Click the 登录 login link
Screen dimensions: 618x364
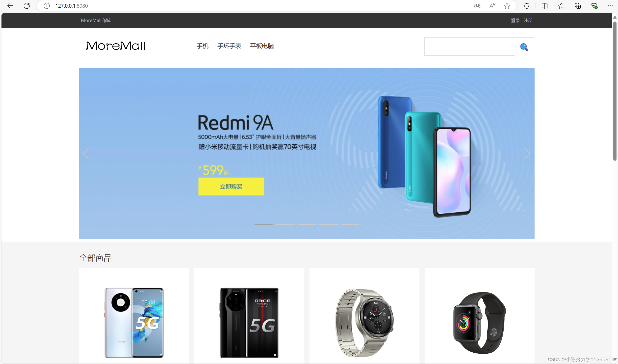pyautogui.click(x=515, y=20)
